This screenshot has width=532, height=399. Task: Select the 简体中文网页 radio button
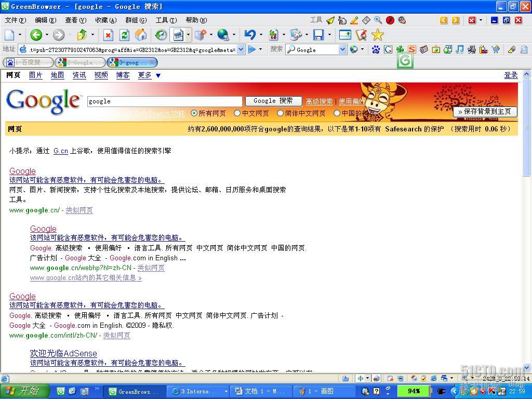tap(280, 113)
